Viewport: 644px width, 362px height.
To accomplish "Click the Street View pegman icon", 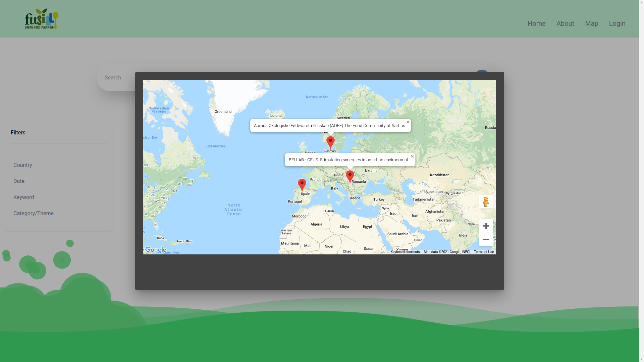I will coord(486,202).
